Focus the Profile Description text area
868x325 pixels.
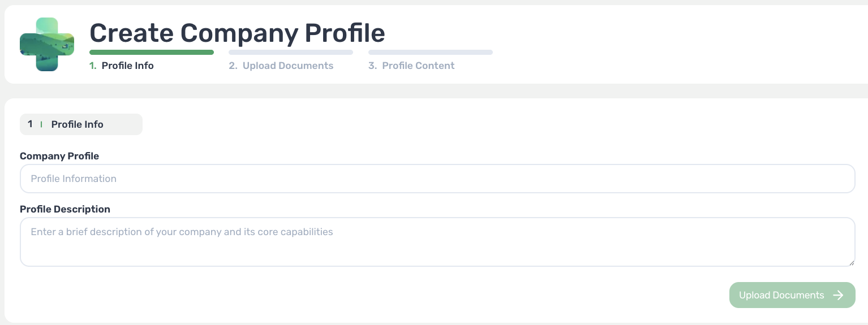[437, 242]
